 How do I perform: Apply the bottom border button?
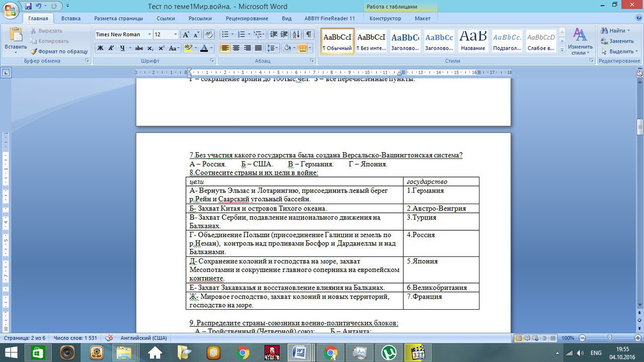point(302,48)
